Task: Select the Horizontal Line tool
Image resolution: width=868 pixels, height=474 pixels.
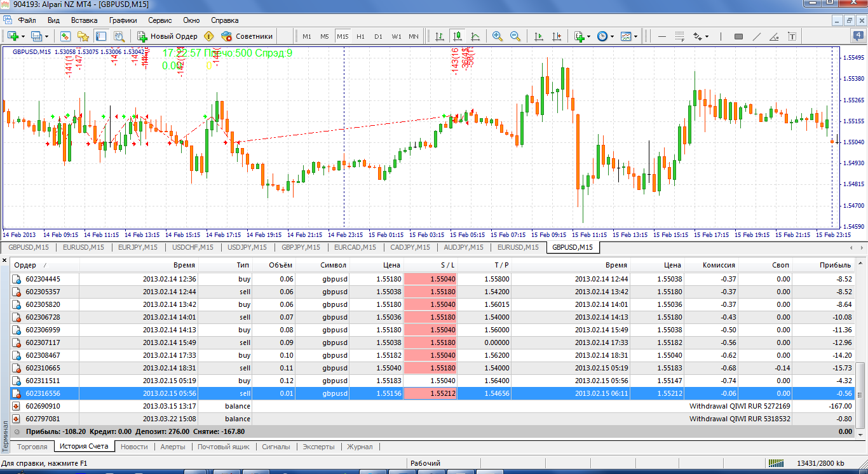Action: coord(662,36)
